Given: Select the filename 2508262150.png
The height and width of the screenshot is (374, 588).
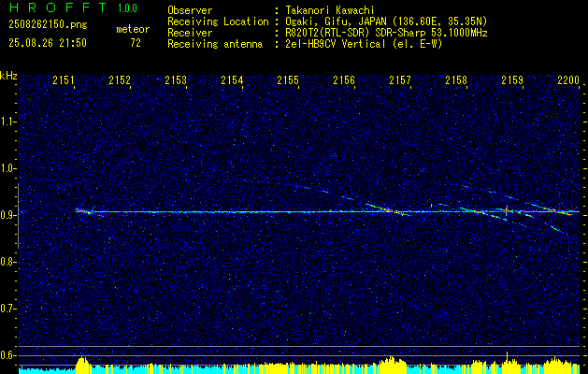Looking at the screenshot, I should click(48, 24).
